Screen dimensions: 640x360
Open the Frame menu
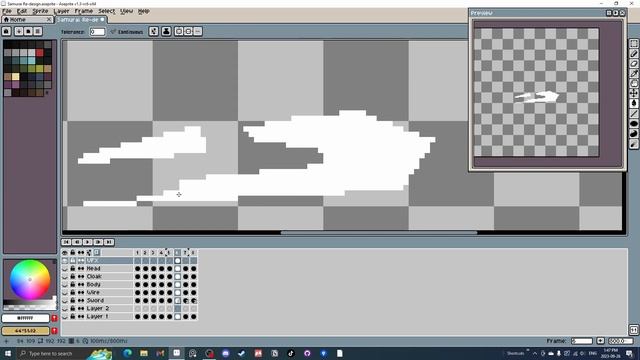(84, 11)
